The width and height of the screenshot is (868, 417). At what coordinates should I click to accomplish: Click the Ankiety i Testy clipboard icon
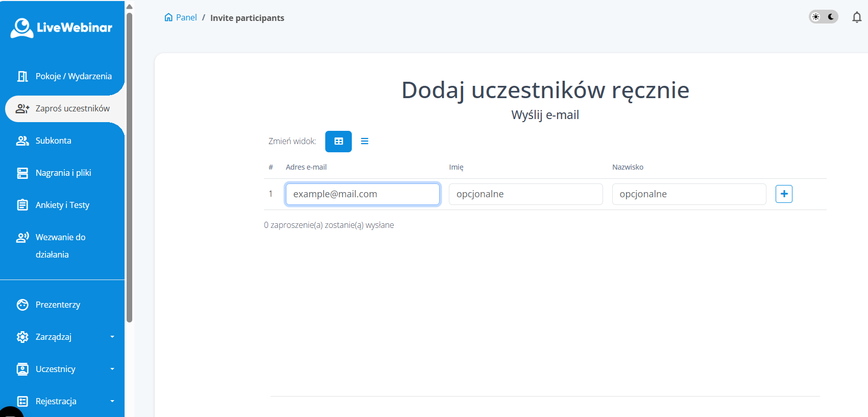(x=22, y=205)
